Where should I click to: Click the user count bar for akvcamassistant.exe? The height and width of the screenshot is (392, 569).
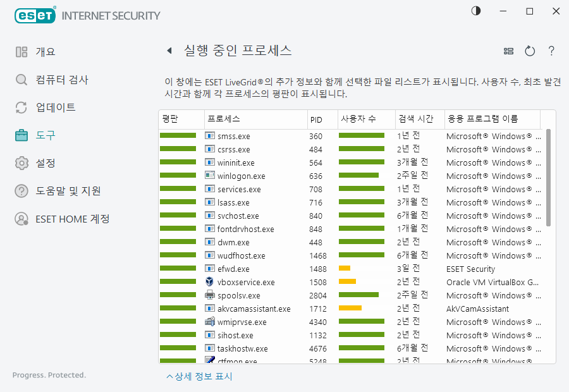[x=350, y=309]
